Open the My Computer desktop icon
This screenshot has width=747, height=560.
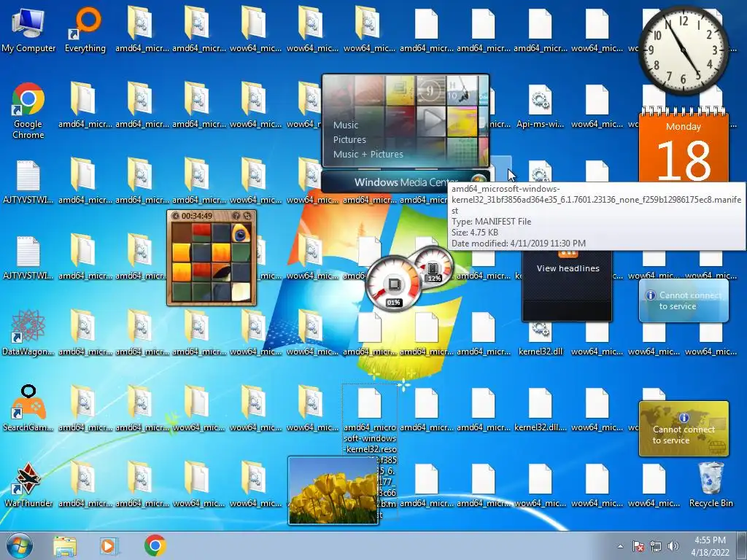coord(28,29)
